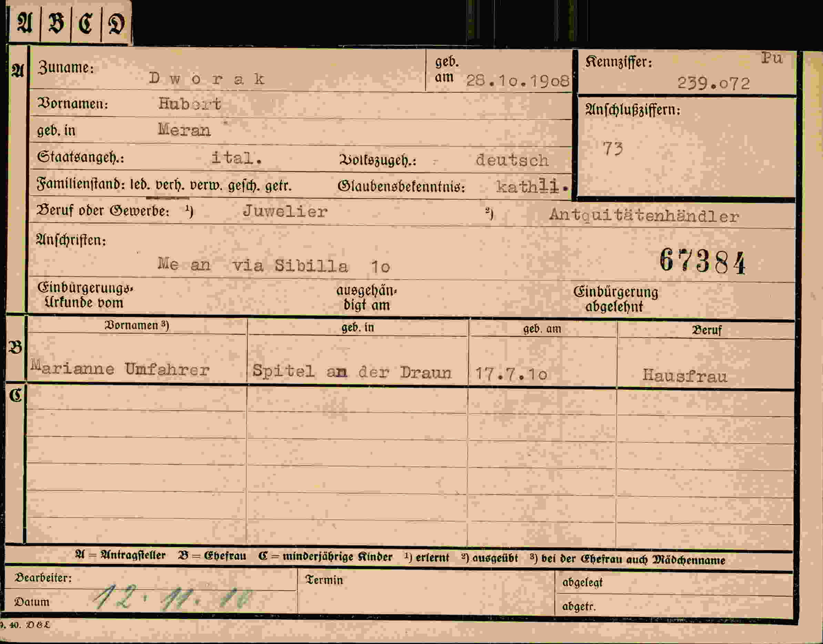Click the 'Staatsangeh.:' label
The width and height of the screenshot is (823, 644).
tap(80, 157)
